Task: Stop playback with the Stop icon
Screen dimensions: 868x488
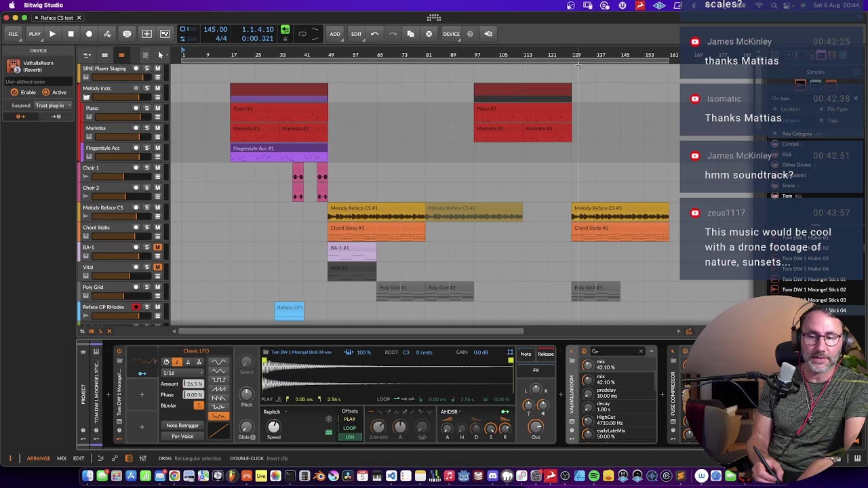Action: coord(71,34)
